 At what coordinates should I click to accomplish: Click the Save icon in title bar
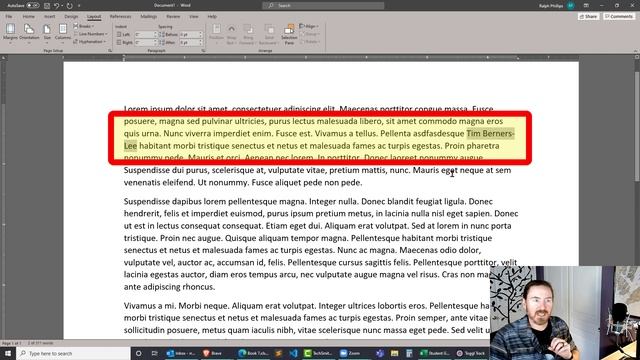coord(47,6)
